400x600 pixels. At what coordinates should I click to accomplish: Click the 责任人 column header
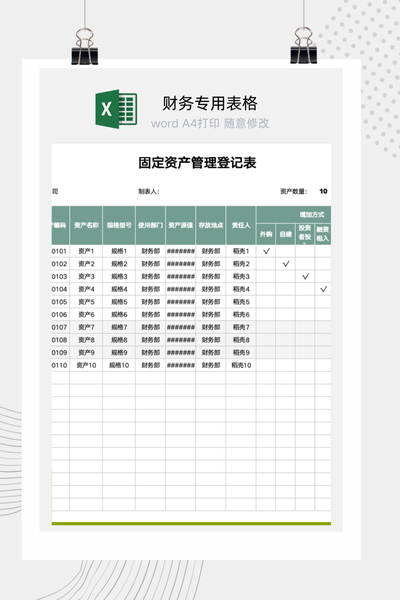point(241,225)
